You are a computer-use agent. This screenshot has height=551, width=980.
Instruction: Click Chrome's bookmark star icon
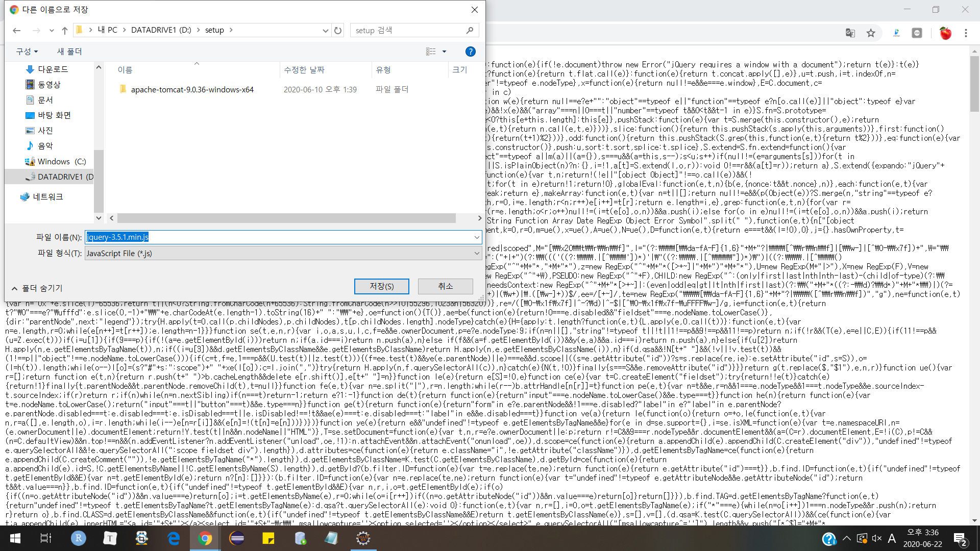coord(871,33)
